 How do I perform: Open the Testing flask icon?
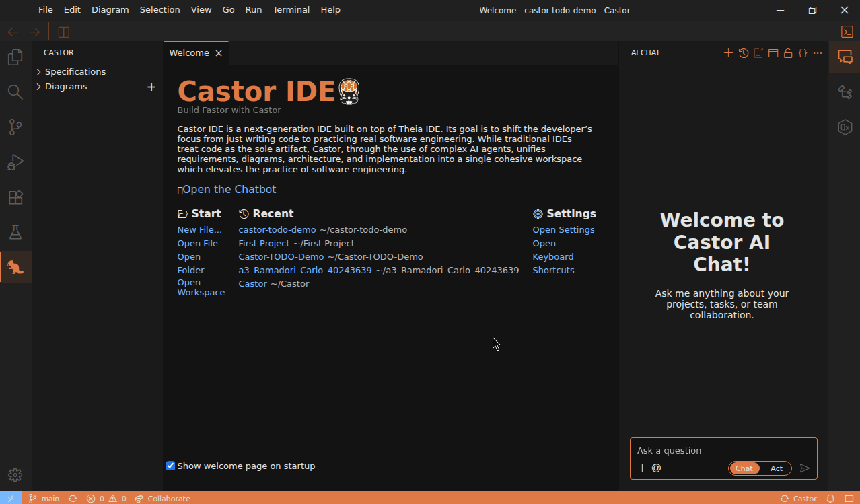[x=15, y=232]
